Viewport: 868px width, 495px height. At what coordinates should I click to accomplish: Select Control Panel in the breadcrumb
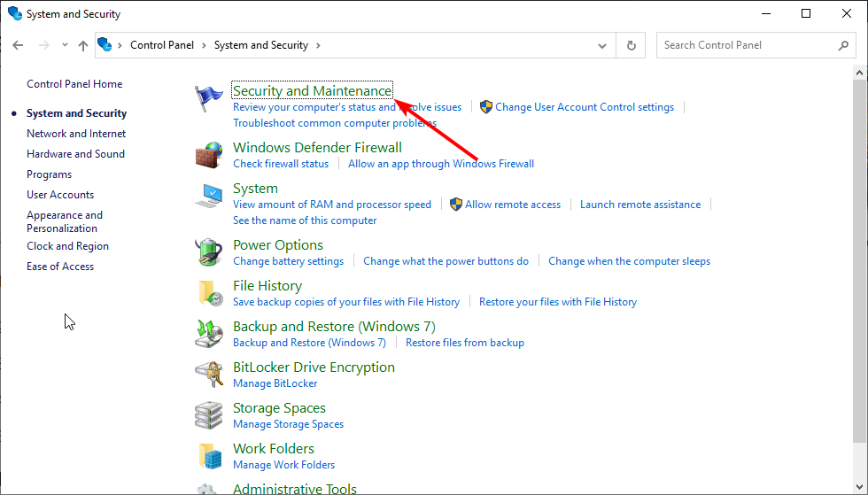(162, 45)
